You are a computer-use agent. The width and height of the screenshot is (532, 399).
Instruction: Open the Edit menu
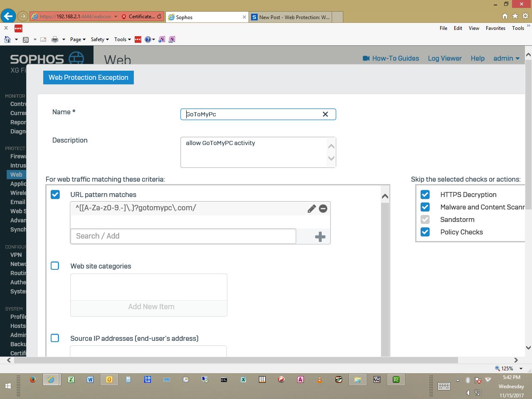[458, 28]
